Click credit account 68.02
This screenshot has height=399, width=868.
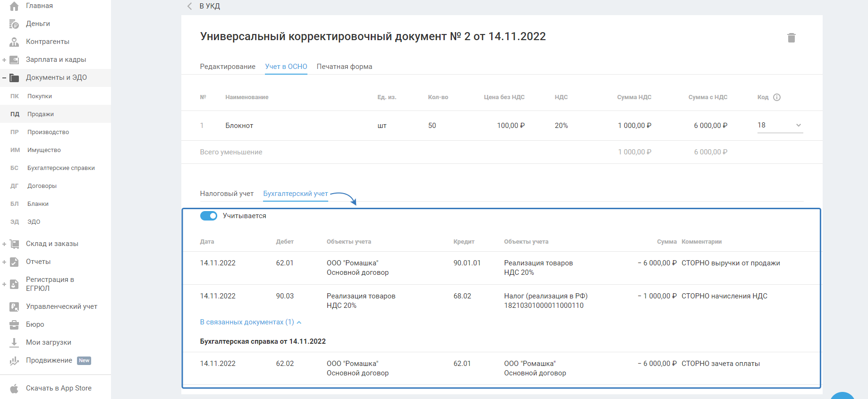[462, 296]
